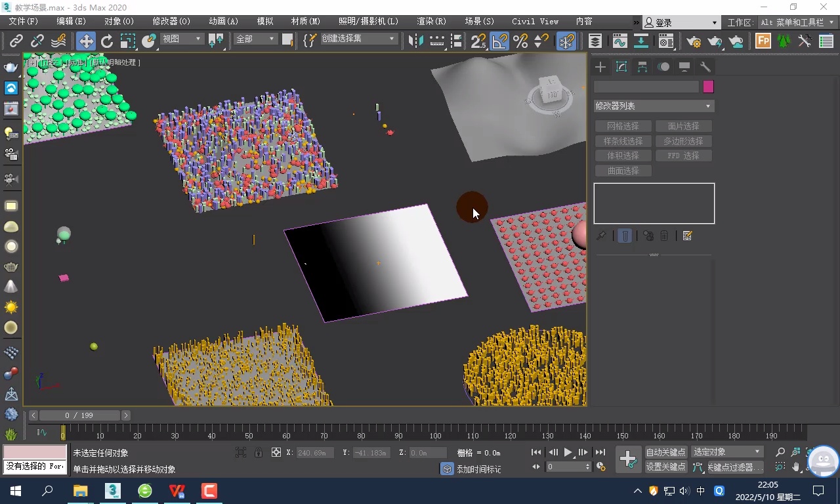This screenshot has width=840, height=504.
Task: Open the Curve Editor icon
Action: (x=619, y=41)
